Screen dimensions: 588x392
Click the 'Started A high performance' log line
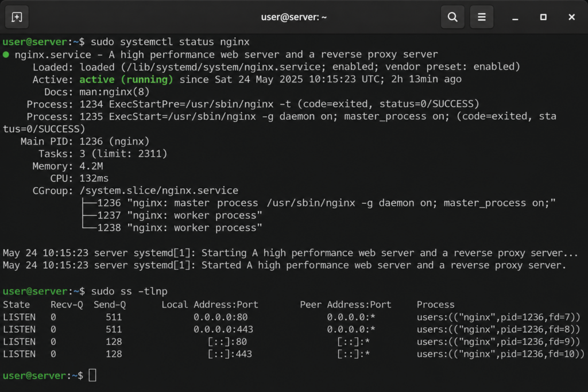click(285, 265)
